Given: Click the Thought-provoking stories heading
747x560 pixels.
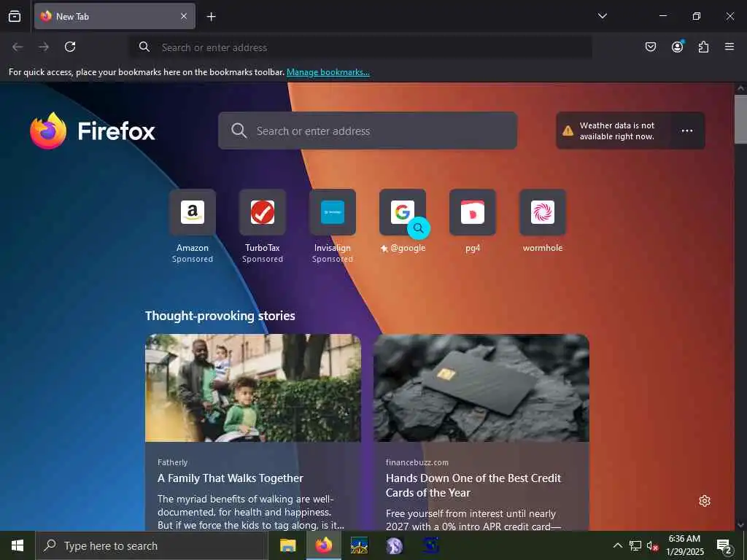Looking at the screenshot, I should [220, 316].
